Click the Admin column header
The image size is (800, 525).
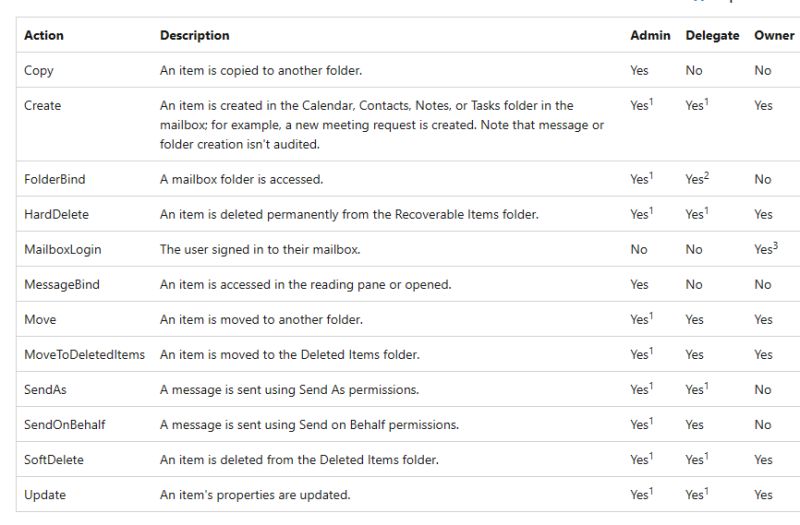pyautogui.click(x=650, y=35)
